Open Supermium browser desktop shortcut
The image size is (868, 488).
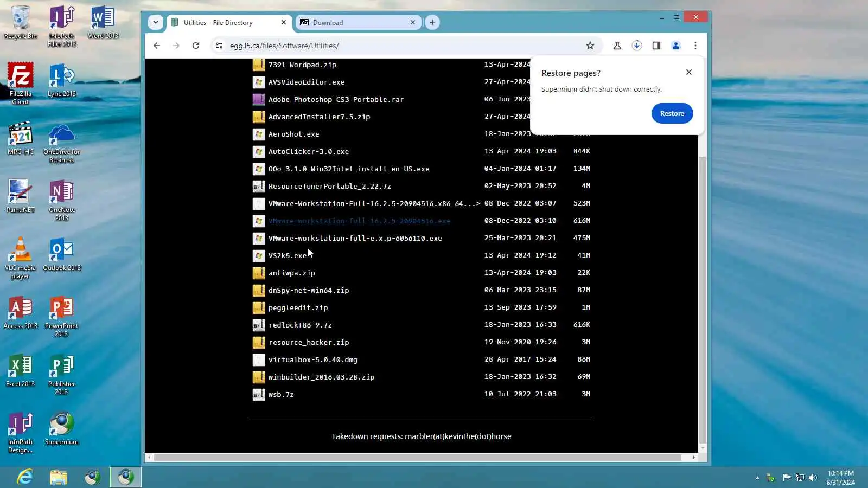[x=62, y=429]
